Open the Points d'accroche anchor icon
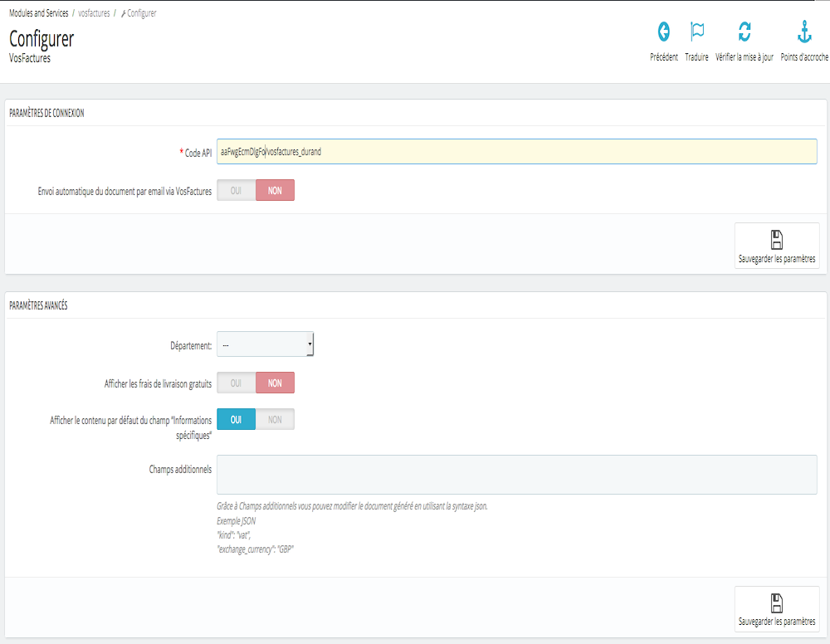830x644 pixels. pos(804,32)
